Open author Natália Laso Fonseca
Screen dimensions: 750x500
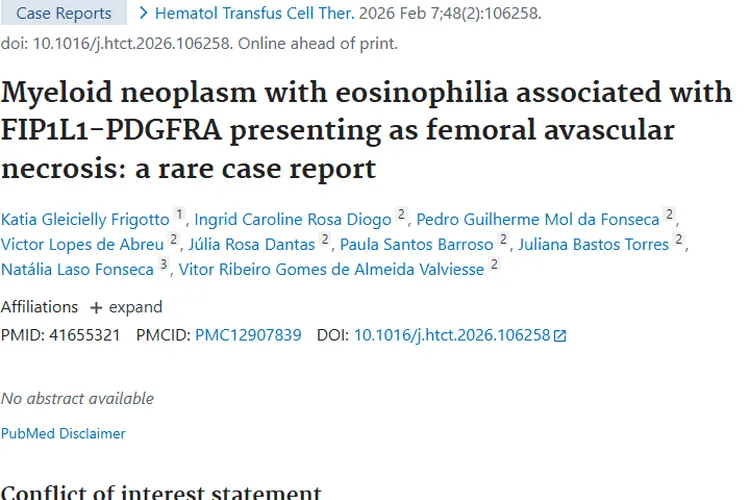(77, 269)
